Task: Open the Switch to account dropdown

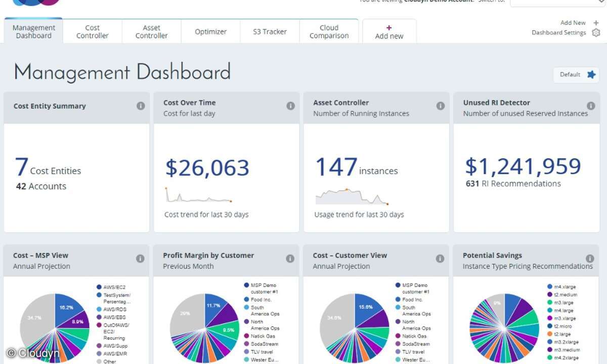Action: [557, 2]
